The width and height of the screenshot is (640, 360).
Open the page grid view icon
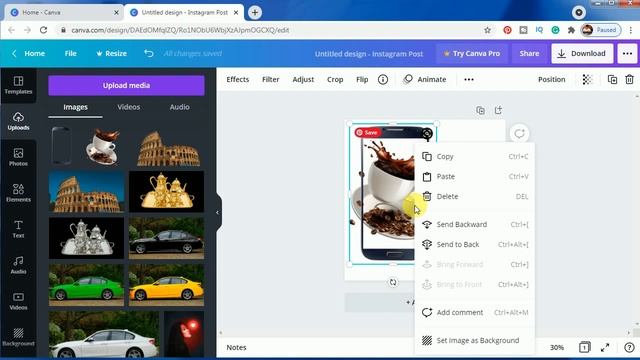tap(584, 347)
